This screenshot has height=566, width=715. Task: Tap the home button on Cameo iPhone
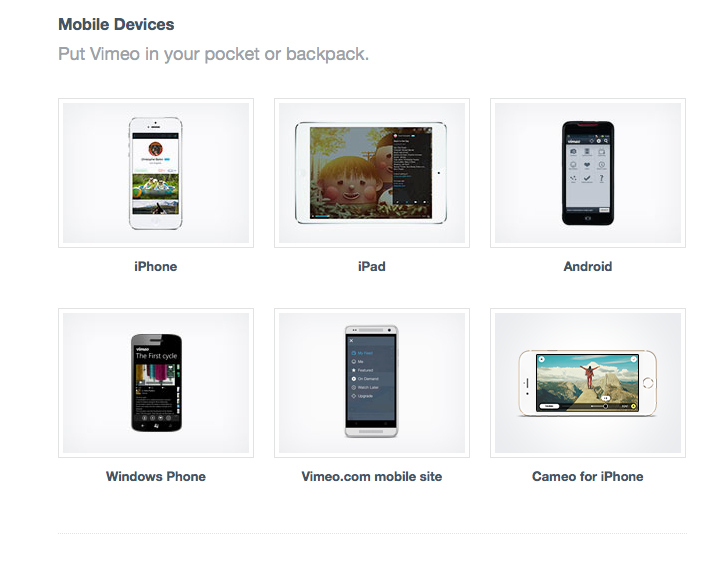coord(648,383)
